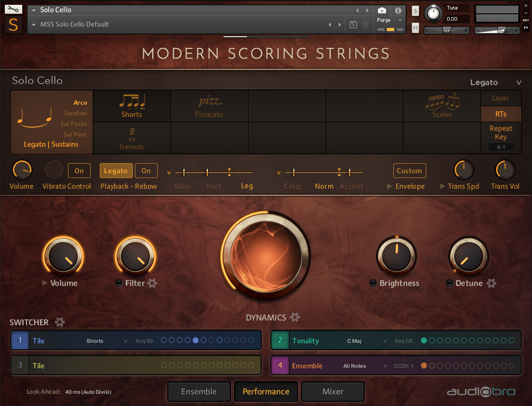Adjust the Gliss Port Leg slider

[214, 173]
